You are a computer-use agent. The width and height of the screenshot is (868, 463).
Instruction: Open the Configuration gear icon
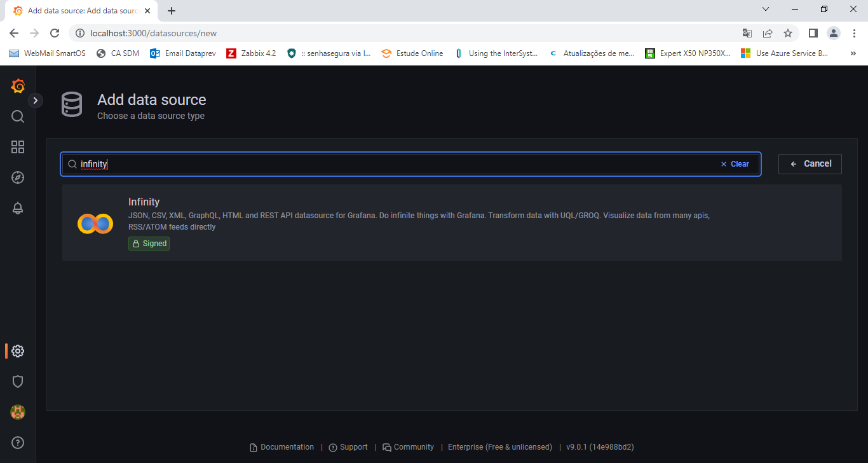(18, 351)
